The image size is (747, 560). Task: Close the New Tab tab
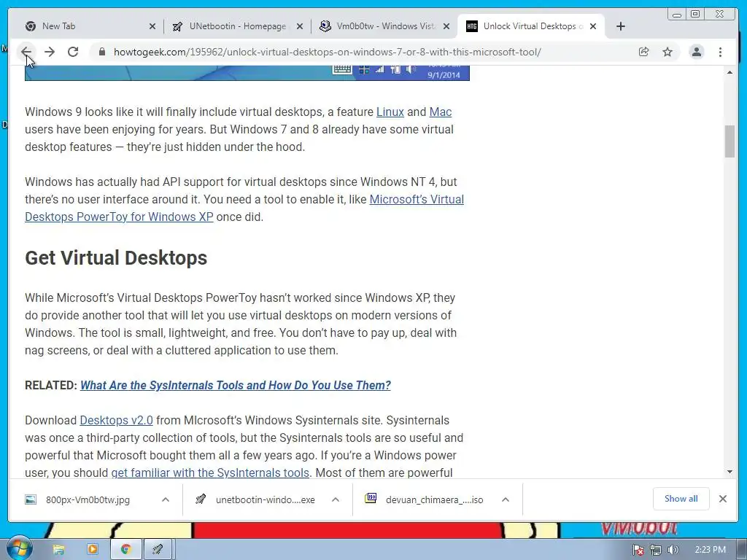[x=152, y=26]
